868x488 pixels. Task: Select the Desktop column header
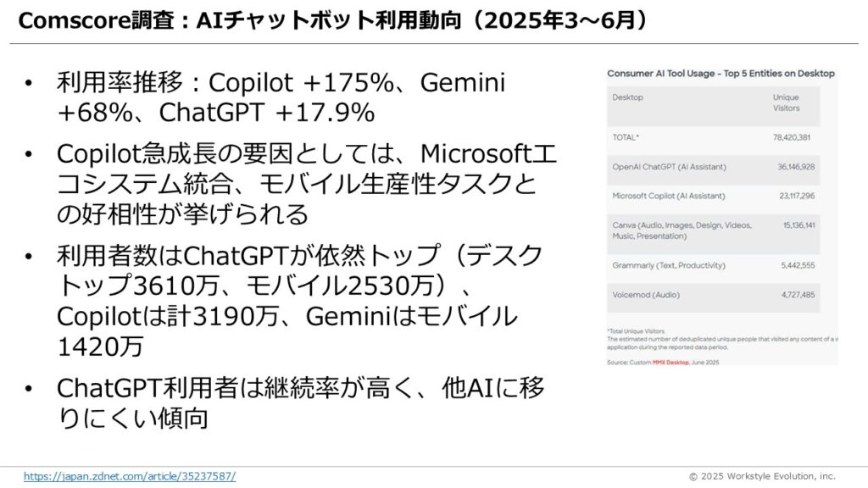point(628,97)
